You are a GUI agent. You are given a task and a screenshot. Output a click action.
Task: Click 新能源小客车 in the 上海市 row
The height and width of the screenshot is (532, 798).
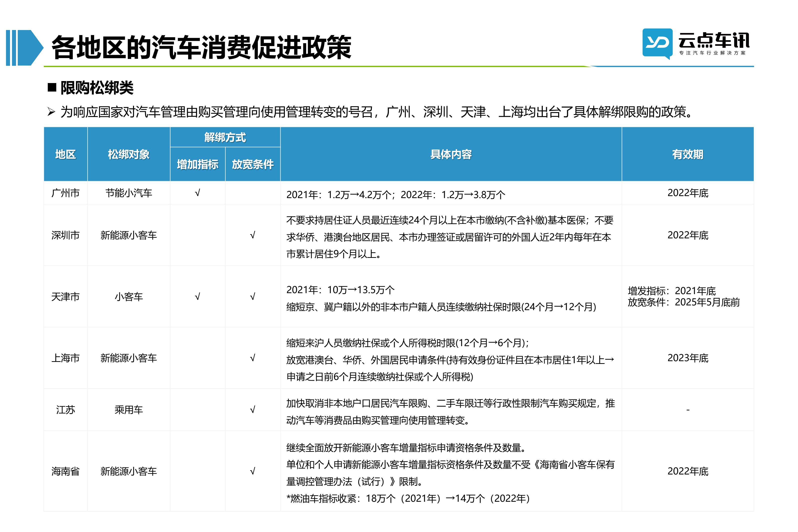pos(129,358)
